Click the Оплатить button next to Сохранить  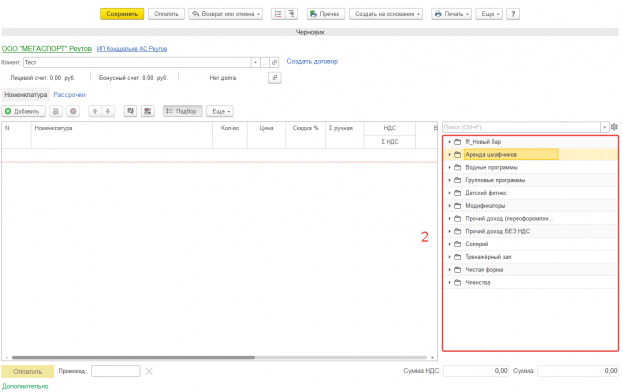pos(166,14)
